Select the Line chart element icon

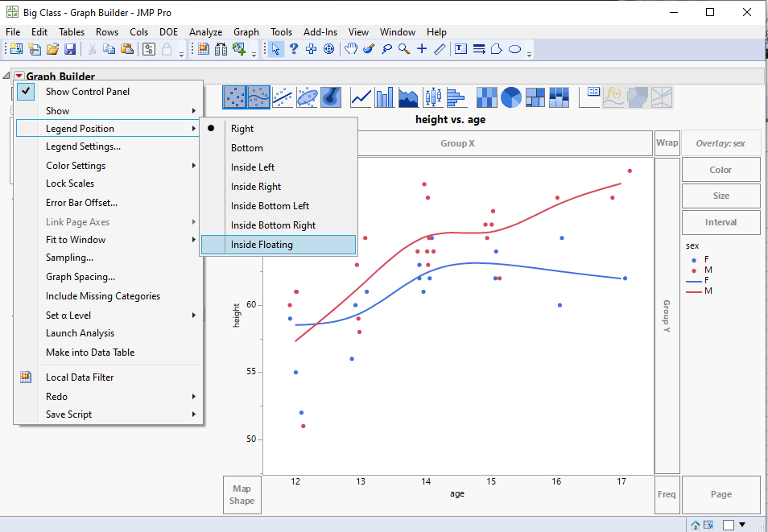361,97
